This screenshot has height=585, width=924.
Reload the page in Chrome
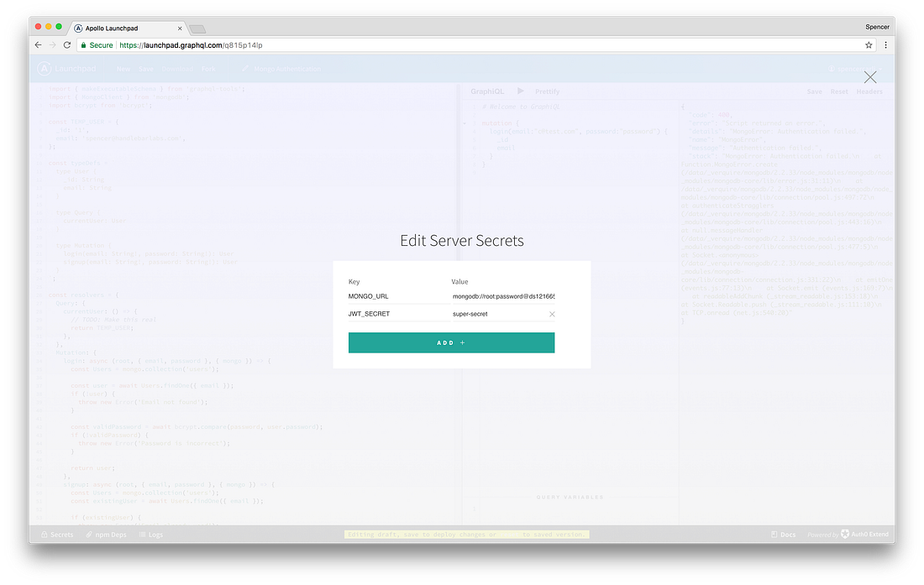pyautogui.click(x=66, y=44)
